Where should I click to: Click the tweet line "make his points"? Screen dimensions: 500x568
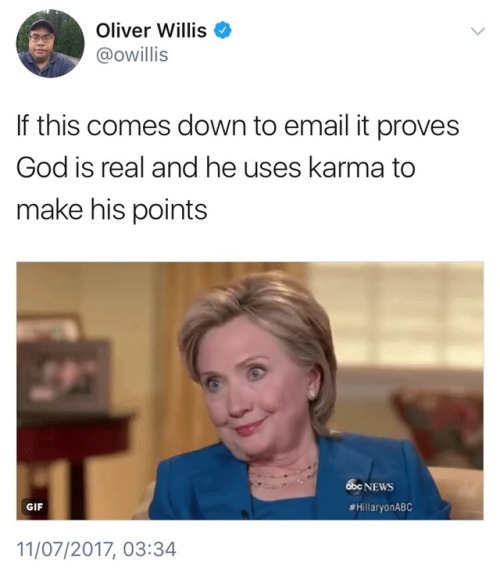(x=112, y=210)
